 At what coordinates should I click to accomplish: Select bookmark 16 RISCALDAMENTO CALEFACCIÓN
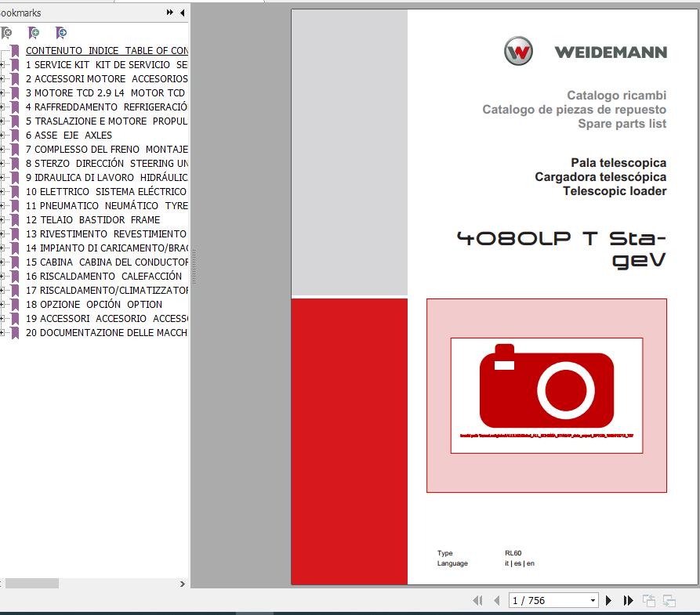(x=104, y=277)
